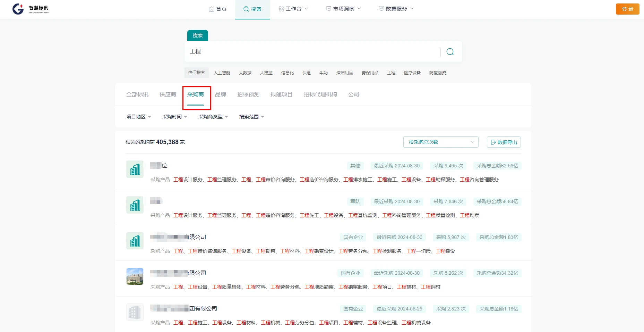Select the magnifier search icon inside search bar
Image resolution: width=644 pixels, height=332 pixels.
tap(450, 51)
